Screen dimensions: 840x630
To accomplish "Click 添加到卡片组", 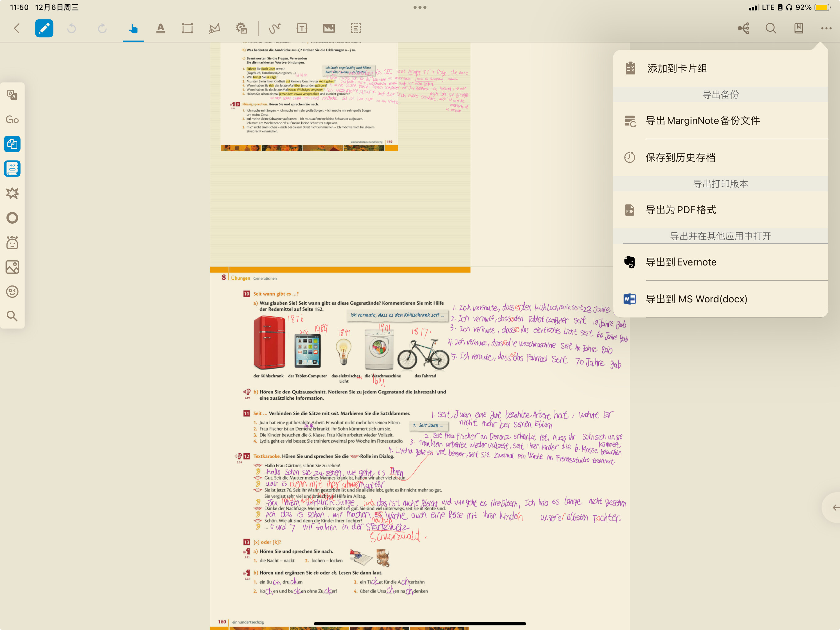I will click(677, 68).
